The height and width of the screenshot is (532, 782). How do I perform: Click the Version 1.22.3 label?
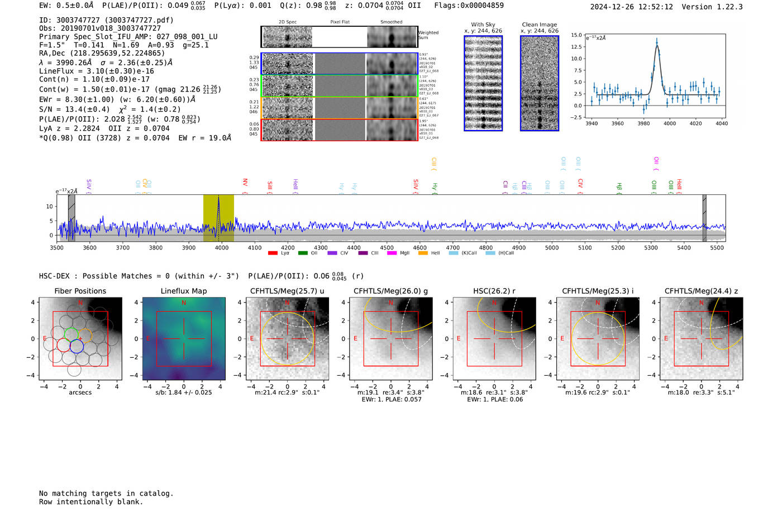click(x=712, y=7)
